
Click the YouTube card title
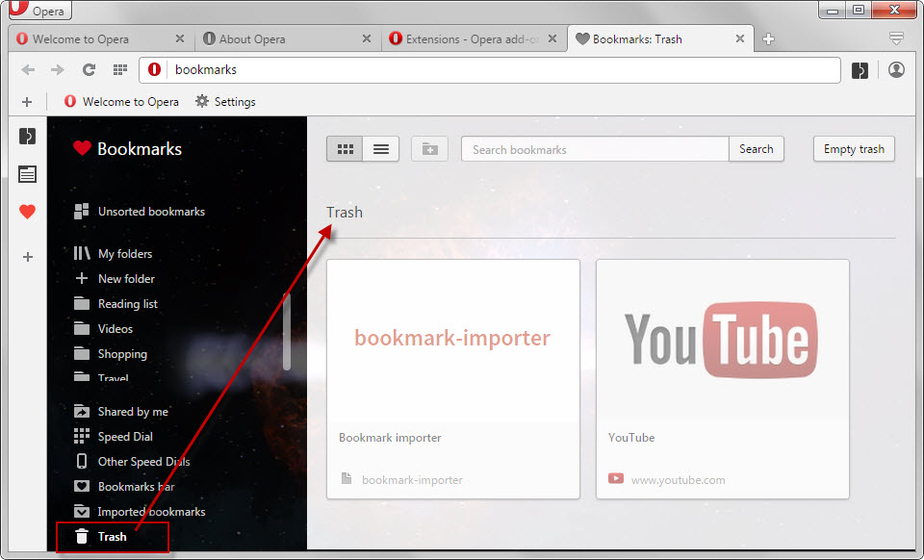click(x=631, y=438)
